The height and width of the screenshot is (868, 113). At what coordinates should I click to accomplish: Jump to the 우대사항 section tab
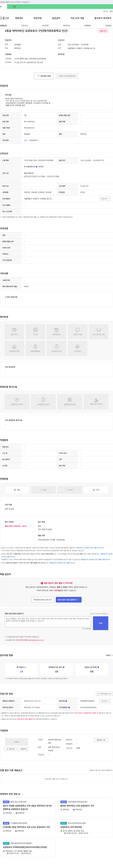pos(45,26)
